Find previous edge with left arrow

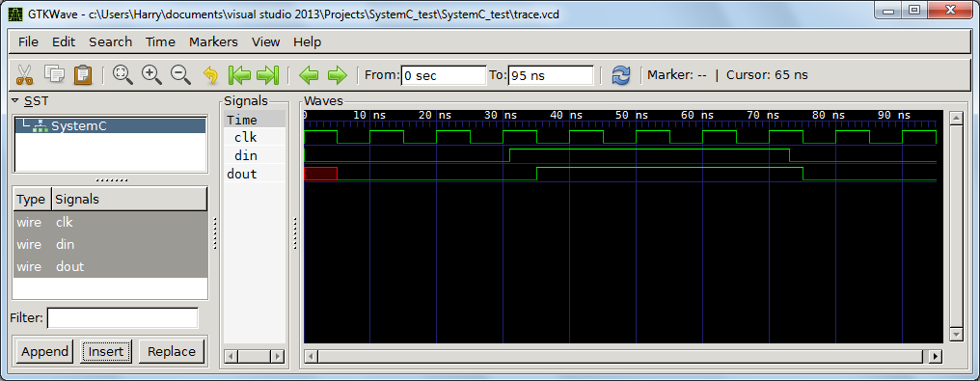point(309,75)
